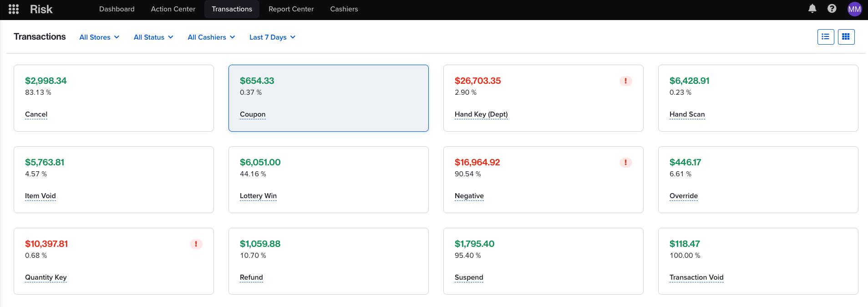868x307 pixels.
Task: Select the highlighted Coupon card
Action: click(x=328, y=98)
